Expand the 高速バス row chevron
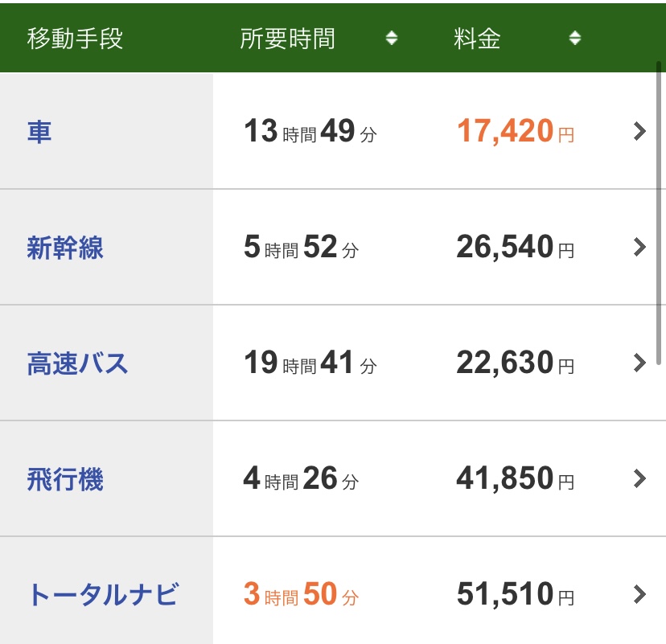 [x=639, y=363]
